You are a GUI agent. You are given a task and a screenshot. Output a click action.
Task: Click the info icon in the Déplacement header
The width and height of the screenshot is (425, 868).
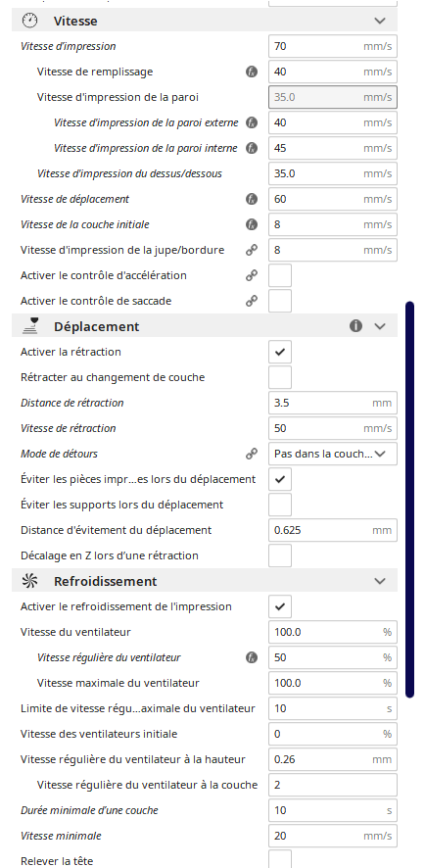pos(355,326)
